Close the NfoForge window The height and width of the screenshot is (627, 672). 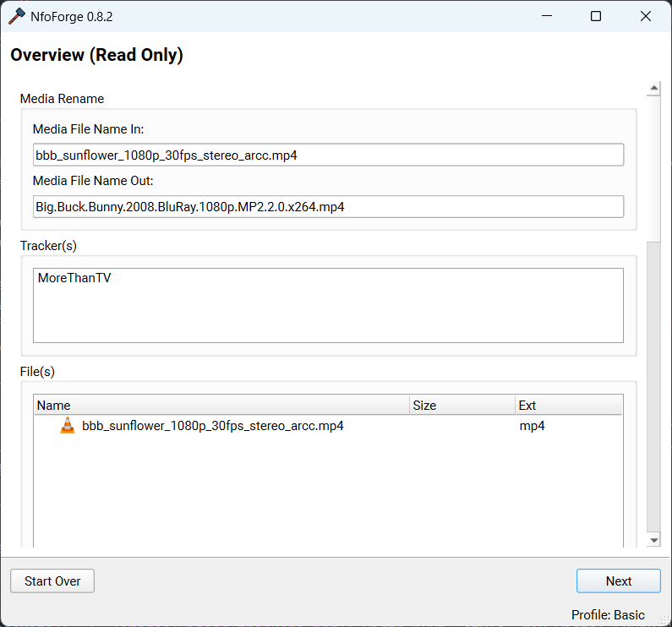coord(646,16)
